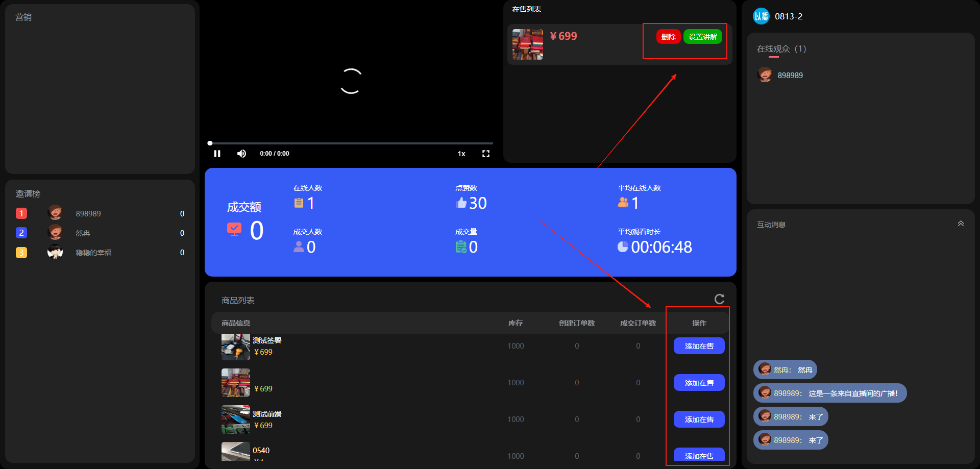
Task: Open avatar of online viewer 898989
Action: coord(765,75)
